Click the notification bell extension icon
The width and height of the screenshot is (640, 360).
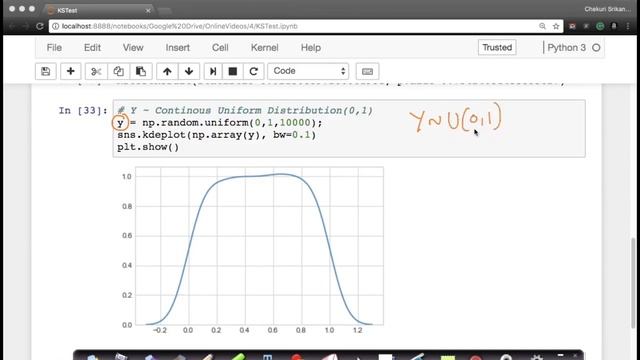613,26
